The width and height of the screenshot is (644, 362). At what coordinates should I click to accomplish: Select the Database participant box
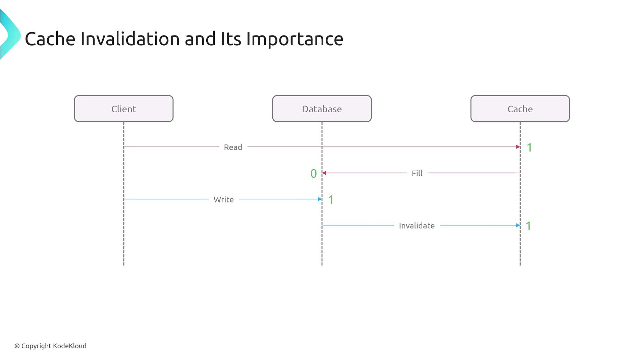click(x=322, y=109)
